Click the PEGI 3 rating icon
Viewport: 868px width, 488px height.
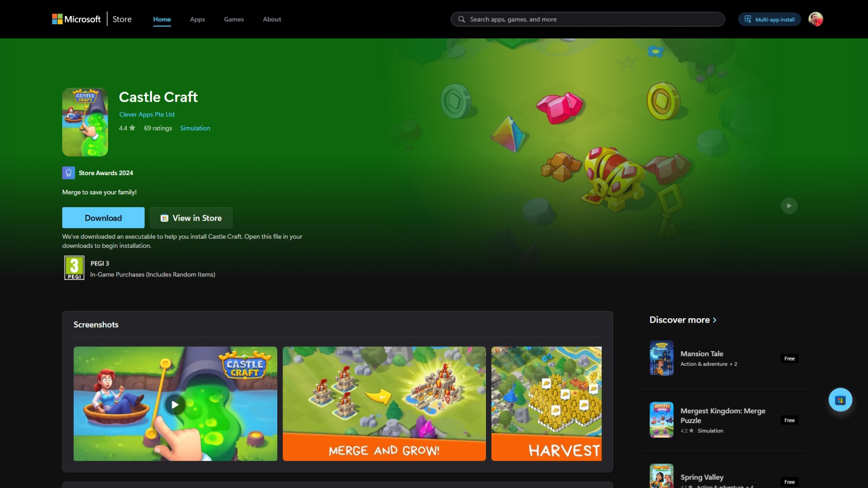[73, 267]
